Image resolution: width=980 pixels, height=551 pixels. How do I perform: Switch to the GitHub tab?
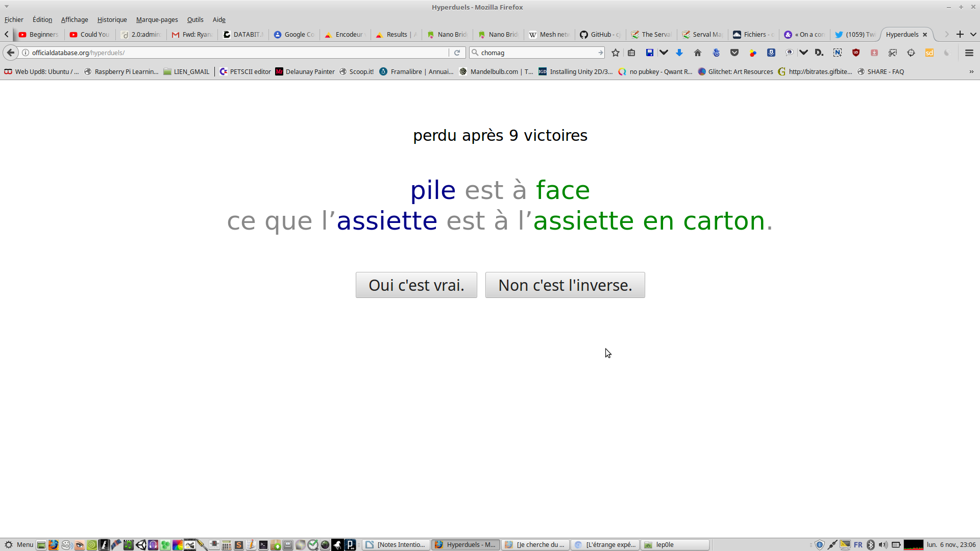600,34
